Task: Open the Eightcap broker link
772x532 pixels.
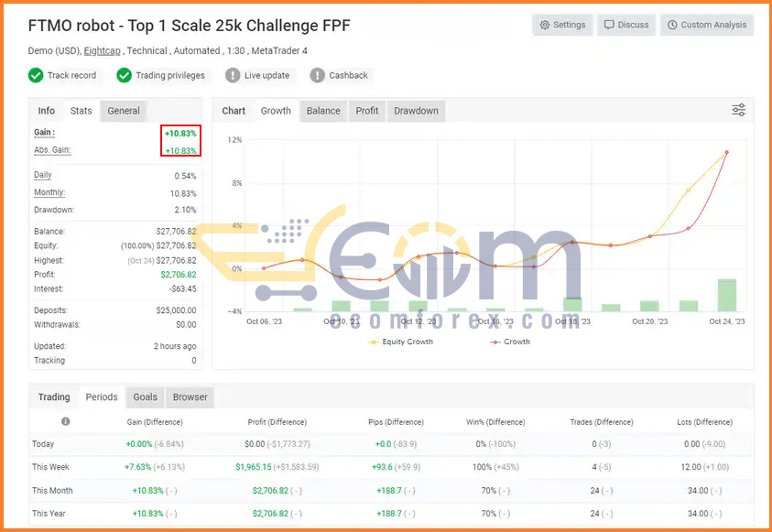Action: coord(102,50)
